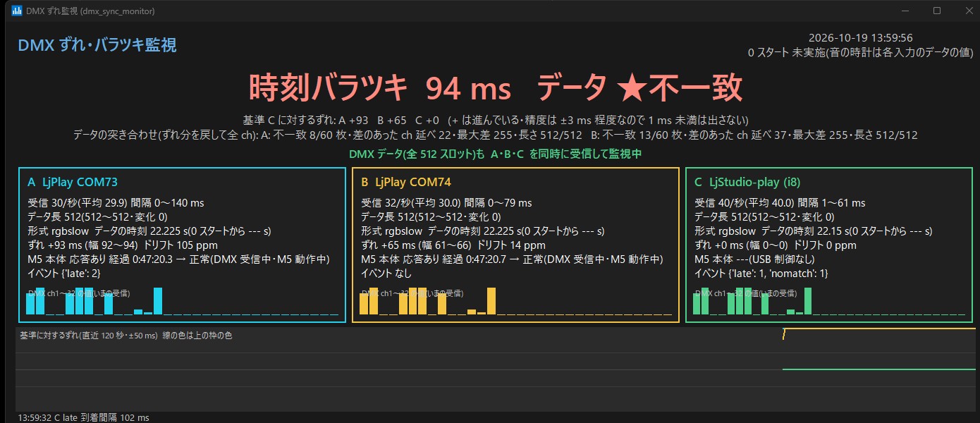Viewport: 980px width, 423px height.
Task: Click panel A M5 status line ending 0:47:20.3
Action: [x=178, y=259]
